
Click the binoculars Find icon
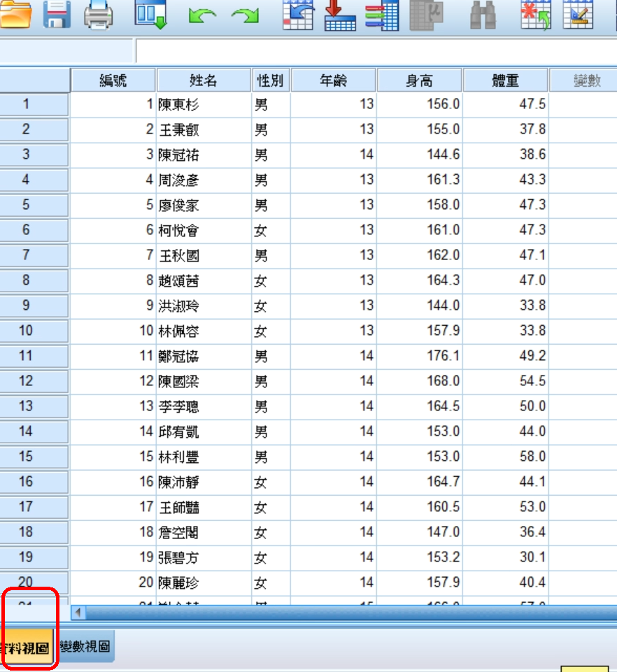(x=482, y=14)
